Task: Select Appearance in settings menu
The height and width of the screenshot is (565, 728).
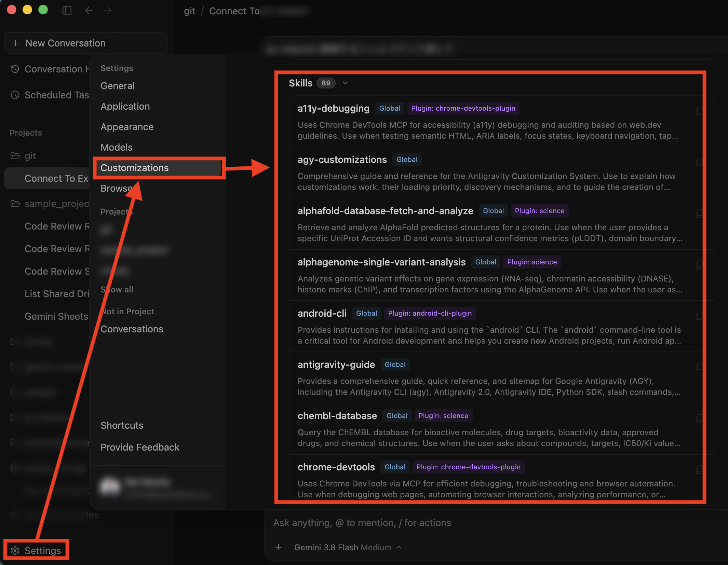Action: coord(127,127)
